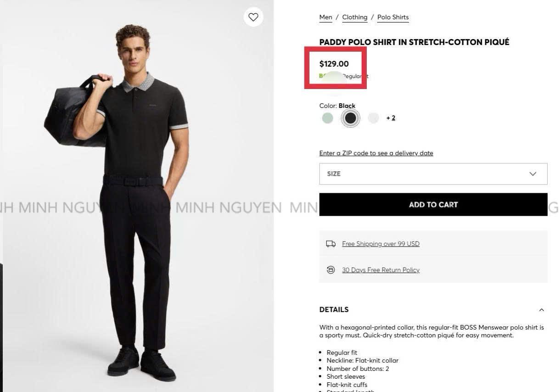The image size is (560, 392).
Task: Select the light green color swatch
Action: click(327, 118)
